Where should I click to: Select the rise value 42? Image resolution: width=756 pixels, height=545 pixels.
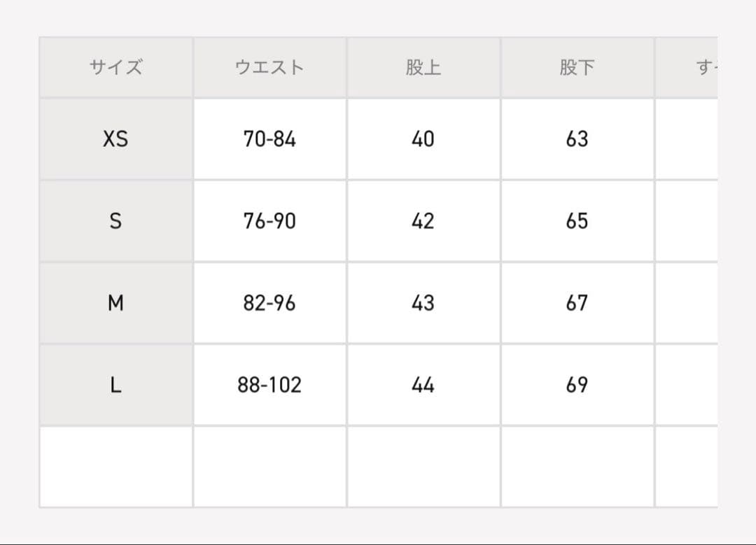pos(423,221)
